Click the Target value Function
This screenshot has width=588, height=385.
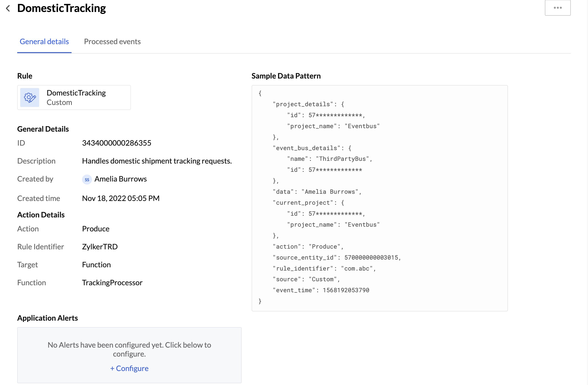[x=97, y=265]
